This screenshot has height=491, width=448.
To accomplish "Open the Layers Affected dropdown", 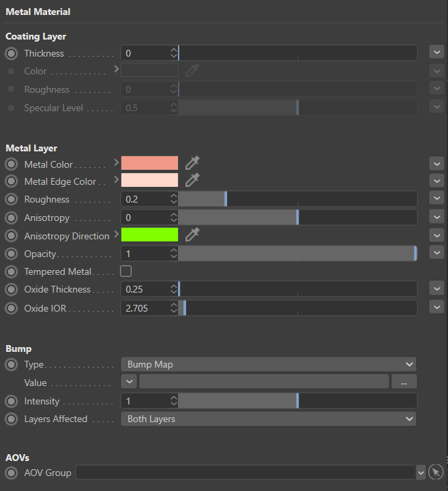I will (268, 419).
